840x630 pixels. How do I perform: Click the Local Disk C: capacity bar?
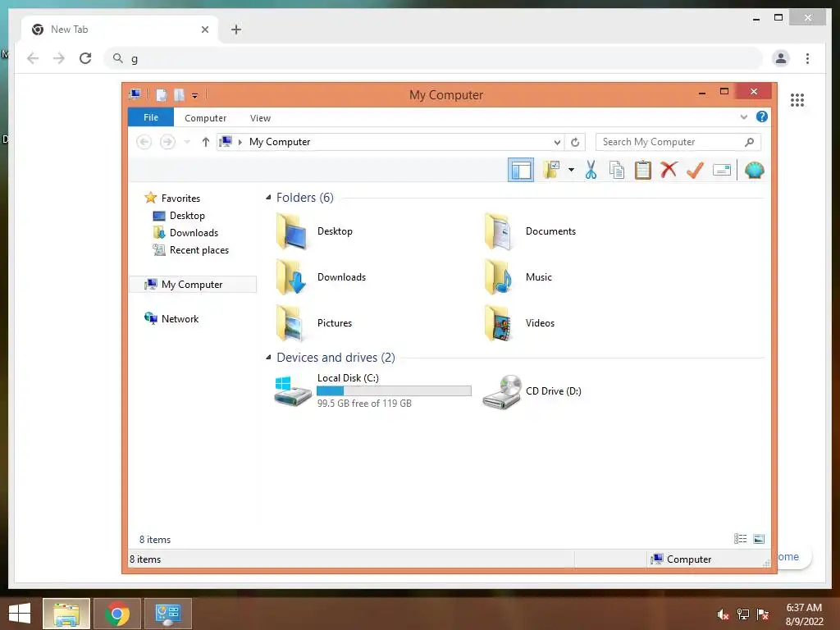click(395, 391)
